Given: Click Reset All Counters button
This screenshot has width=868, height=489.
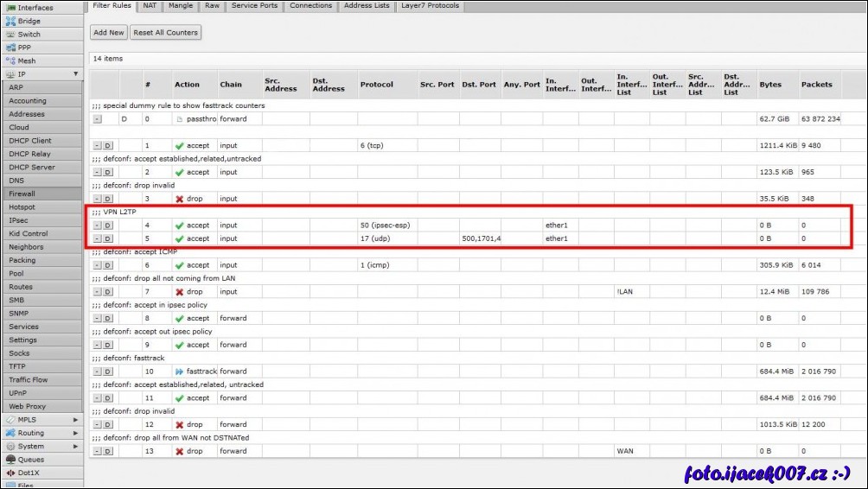Looking at the screenshot, I should (x=165, y=33).
